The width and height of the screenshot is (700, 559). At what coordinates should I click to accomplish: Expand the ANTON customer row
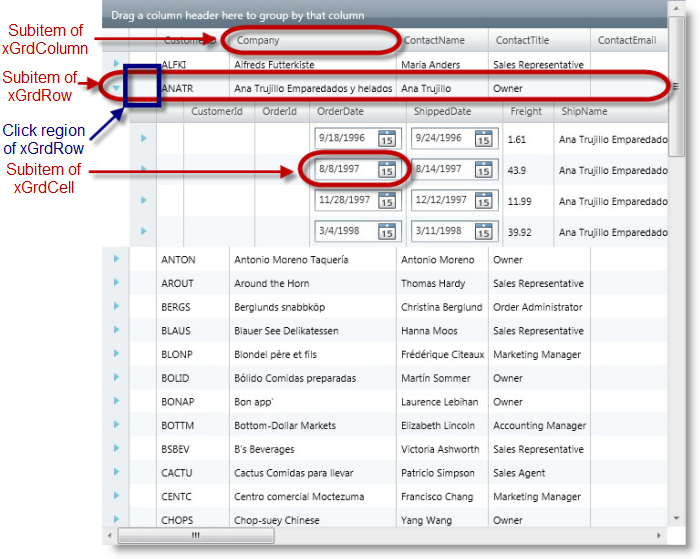[x=116, y=259]
